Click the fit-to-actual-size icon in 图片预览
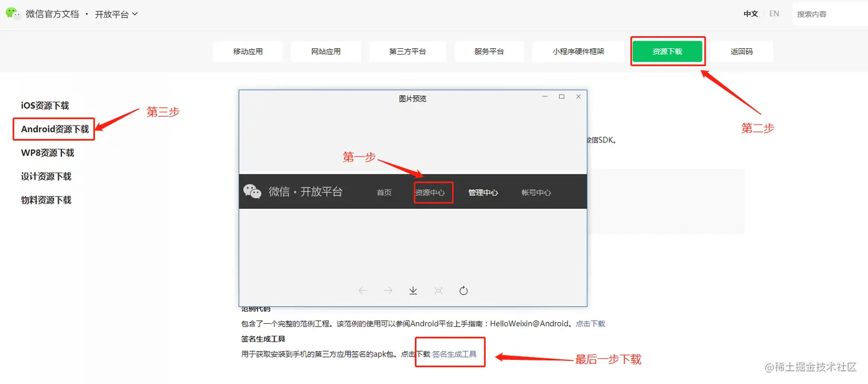Viewport: 868px width, 384px height. point(439,290)
